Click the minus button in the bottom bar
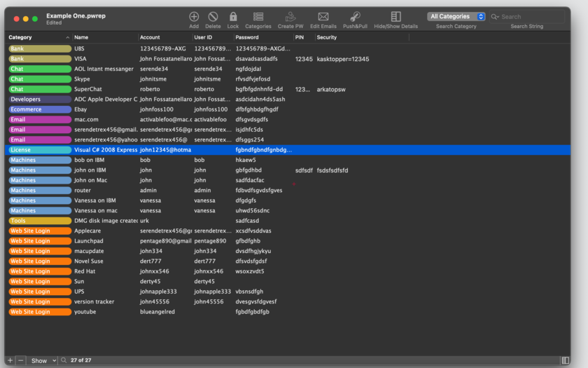The height and width of the screenshot is (368, 588). 20,360
